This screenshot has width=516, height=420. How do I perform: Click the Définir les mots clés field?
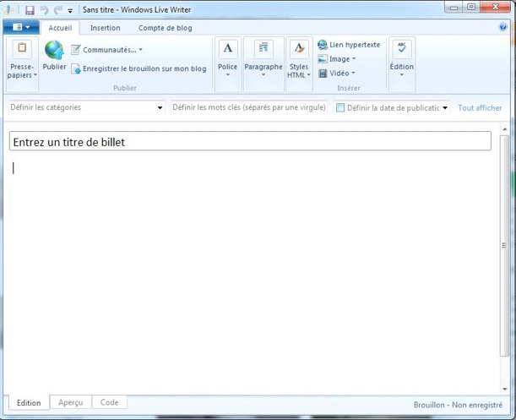point(249,107)
